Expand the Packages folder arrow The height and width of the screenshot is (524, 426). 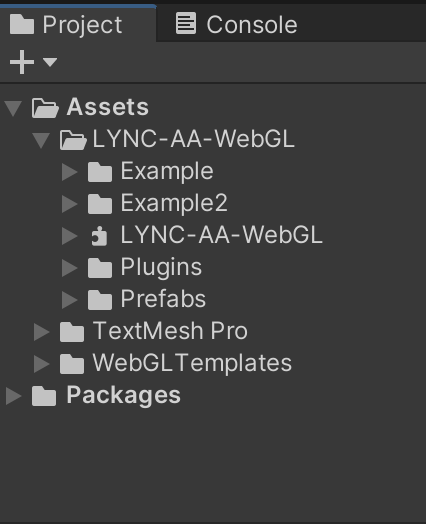(13, 396)
